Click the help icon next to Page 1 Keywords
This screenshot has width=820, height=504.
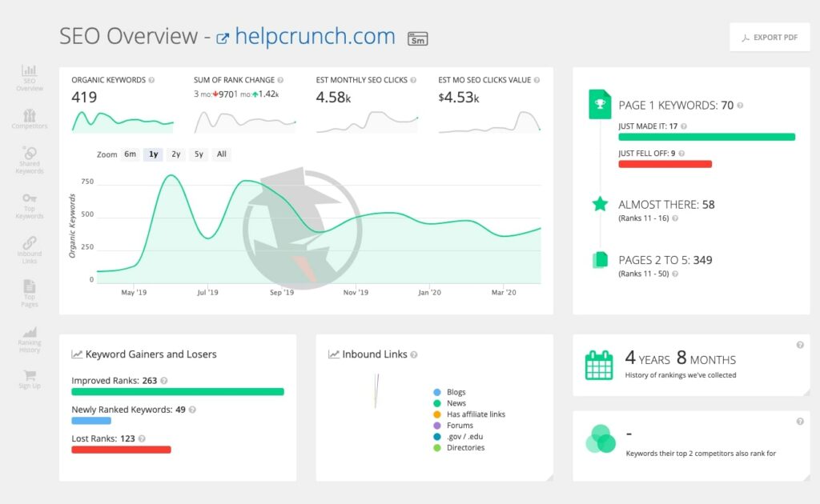click(x=740, y=106)
